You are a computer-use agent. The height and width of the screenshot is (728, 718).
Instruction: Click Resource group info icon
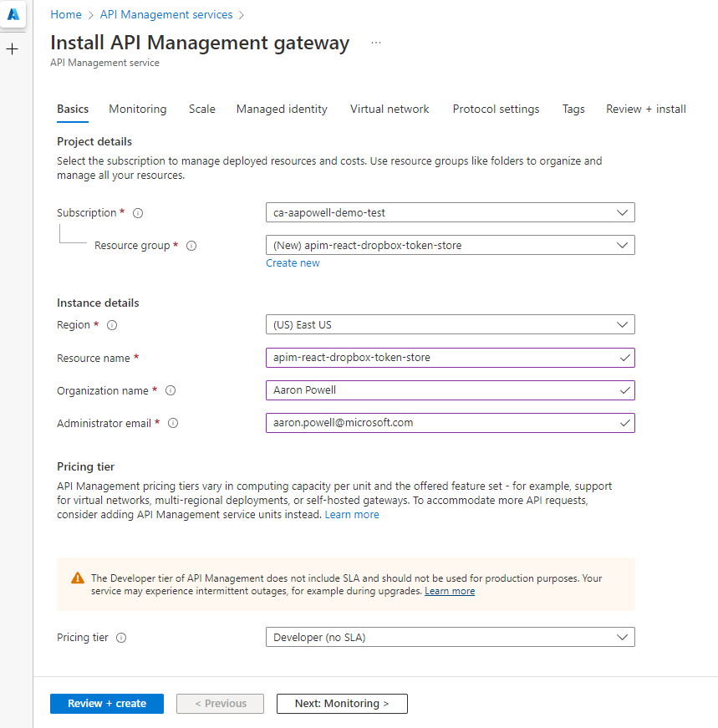[191, 246]
